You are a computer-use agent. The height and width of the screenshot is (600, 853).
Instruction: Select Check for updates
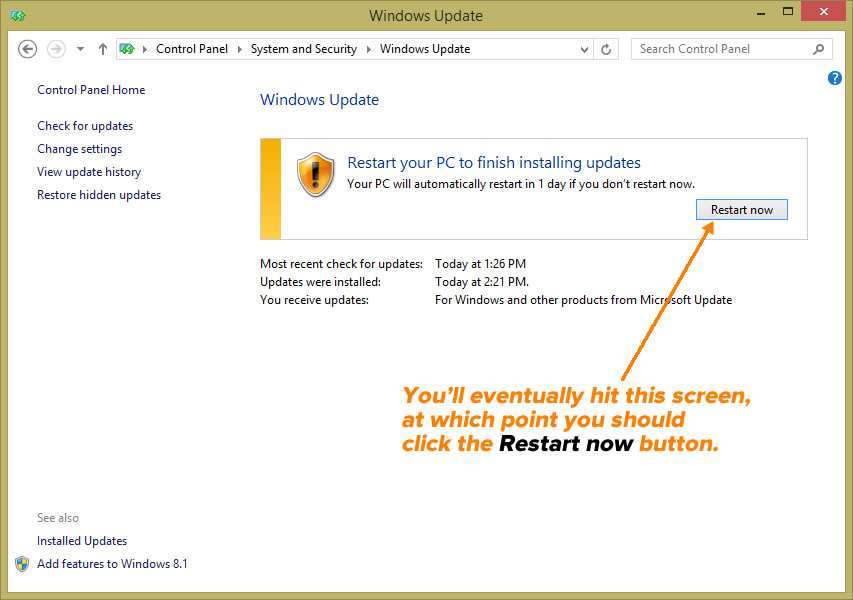pos(85,126)
